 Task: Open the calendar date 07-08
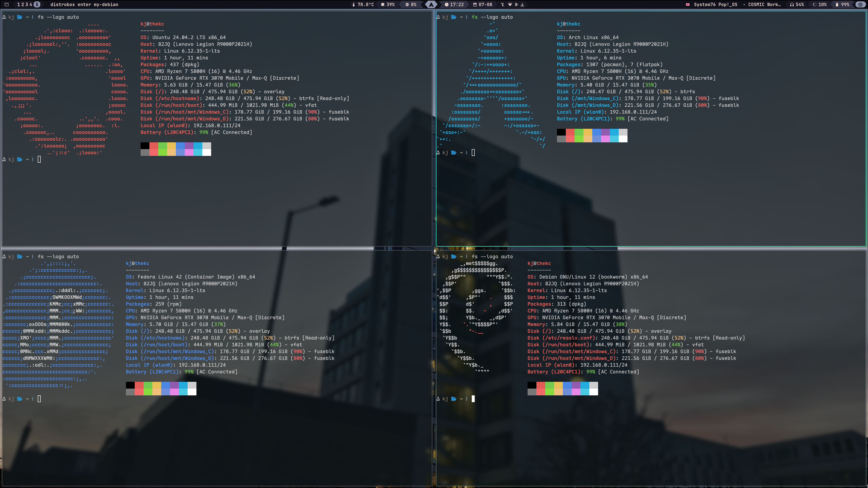click(483, 4)
